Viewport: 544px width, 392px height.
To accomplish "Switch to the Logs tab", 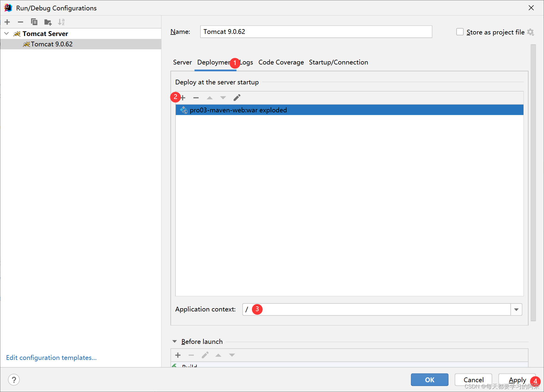I will pos(247,62).
